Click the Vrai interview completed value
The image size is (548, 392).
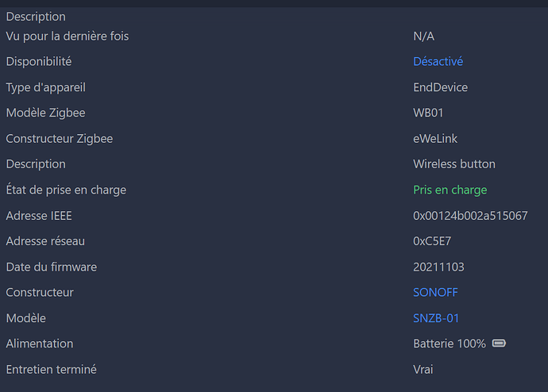tap(423, 369)
